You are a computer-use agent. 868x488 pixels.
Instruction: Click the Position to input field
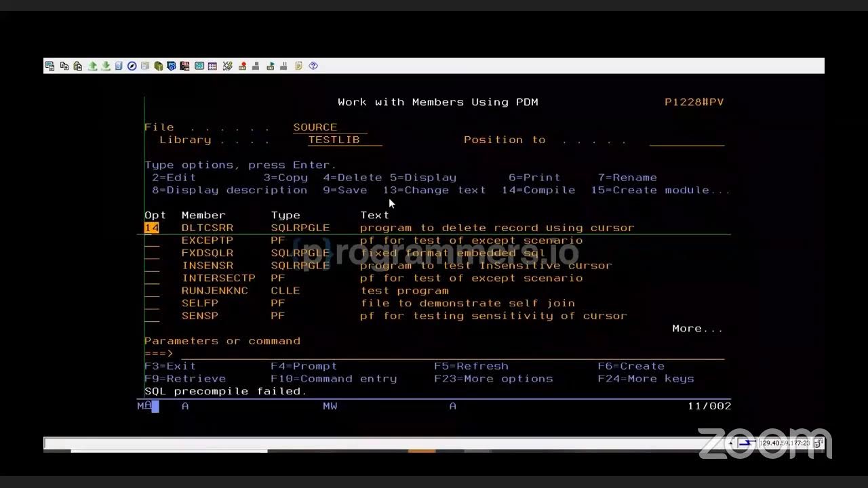(686, 140)
